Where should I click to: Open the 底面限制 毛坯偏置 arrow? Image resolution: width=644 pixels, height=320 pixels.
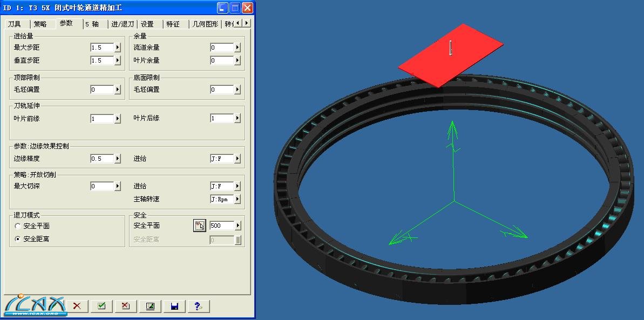click(238, 90)
